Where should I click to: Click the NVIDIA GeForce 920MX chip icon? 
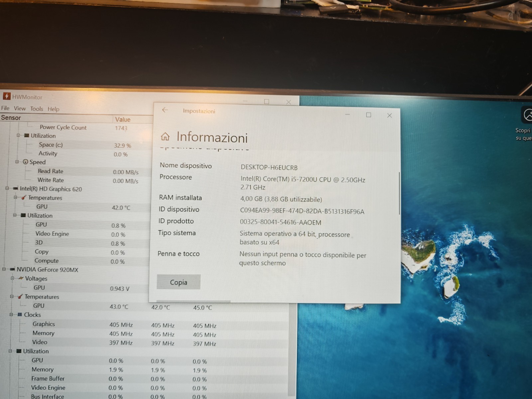(x=12, y=269)
